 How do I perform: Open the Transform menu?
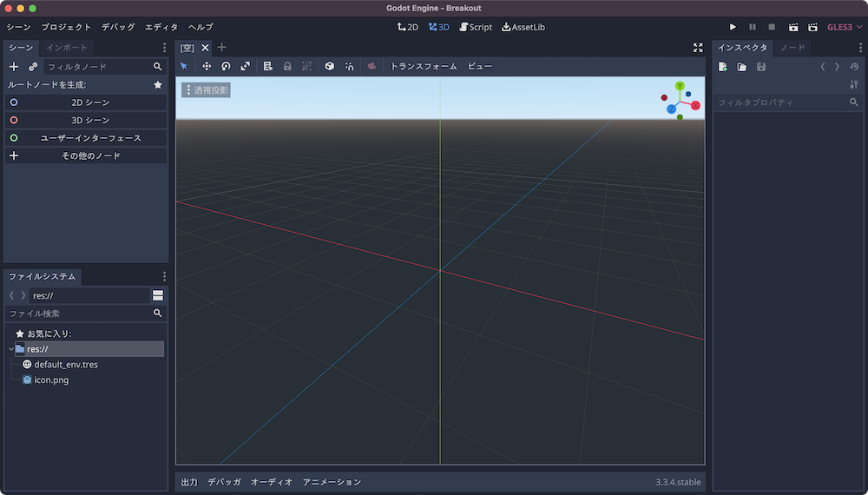(424, 67)
